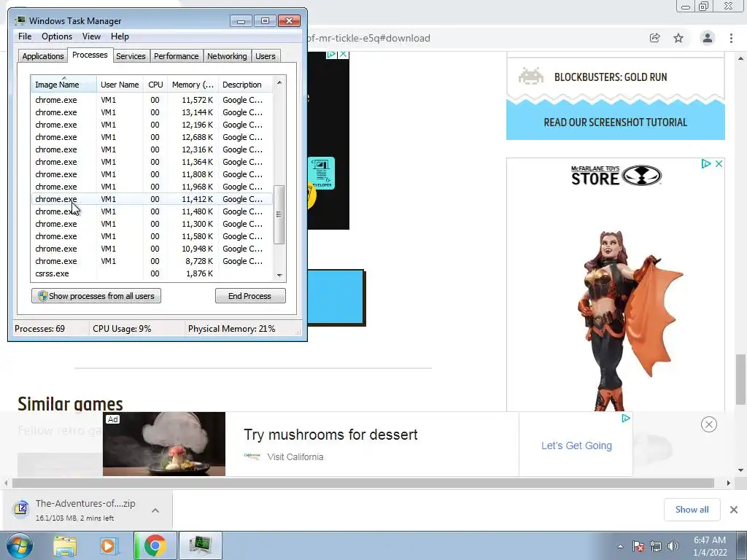Close the mushrooms dessert bottom ad
Image resolution: width=747 pixels, height=560 pixels.
pos(709,424)
